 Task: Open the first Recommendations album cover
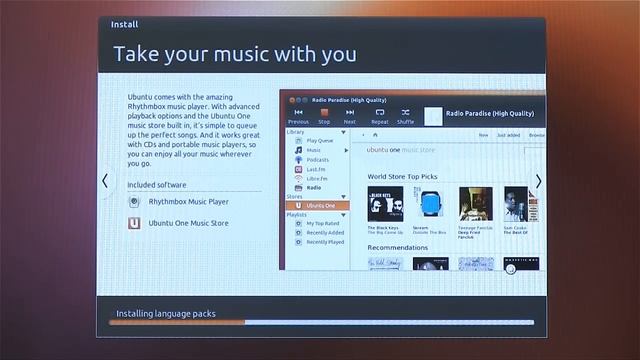385,264
